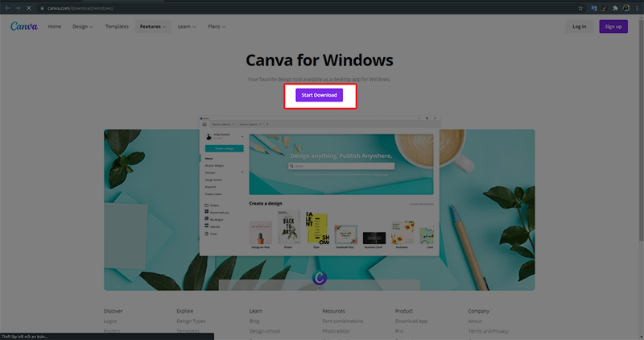The height and width of the screenshot is (340, 644).
Task: Go back using browser back arrow
Action: (6, 7)
